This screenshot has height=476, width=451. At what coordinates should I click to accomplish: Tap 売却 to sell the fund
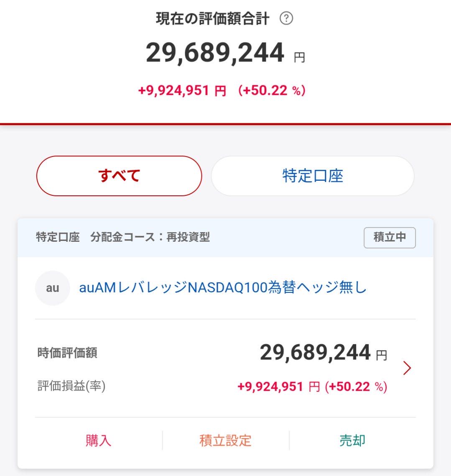pos(352,440)
